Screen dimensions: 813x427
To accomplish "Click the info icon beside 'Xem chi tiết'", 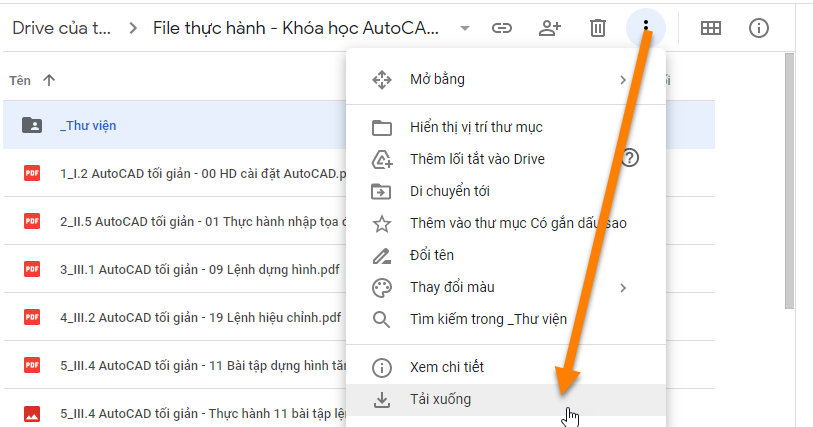I will point(382,368).
